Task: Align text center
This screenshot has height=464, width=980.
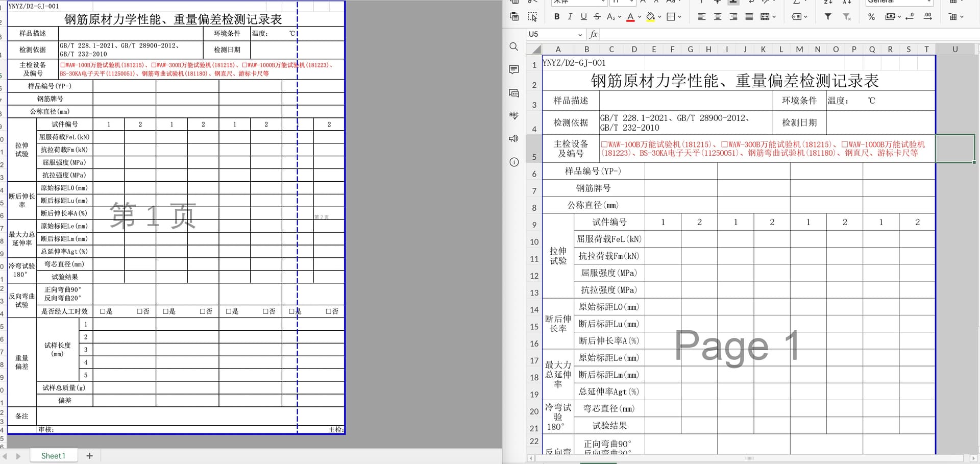Action: pyautogui.click(x=718, y=17)
